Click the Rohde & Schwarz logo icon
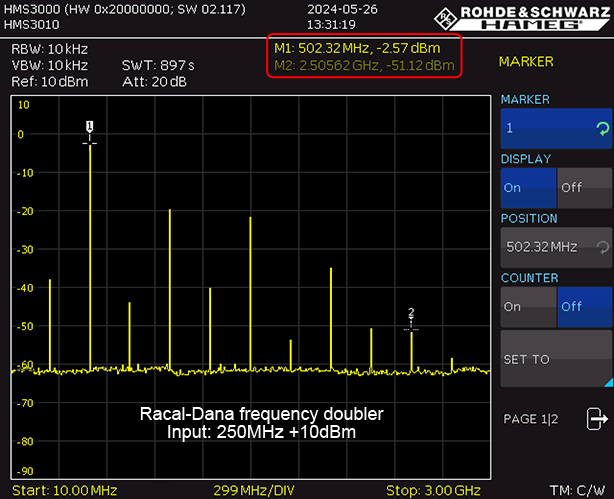 point(445,18)
